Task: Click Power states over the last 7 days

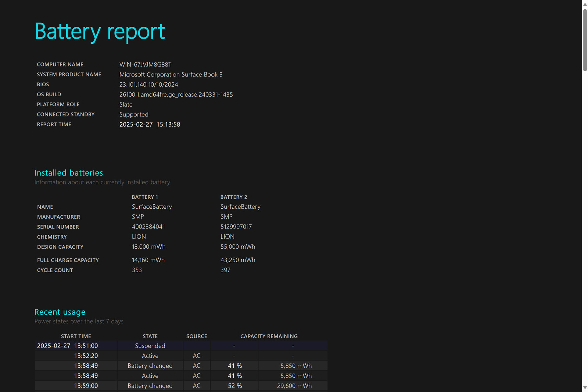Action: point(79,321)
